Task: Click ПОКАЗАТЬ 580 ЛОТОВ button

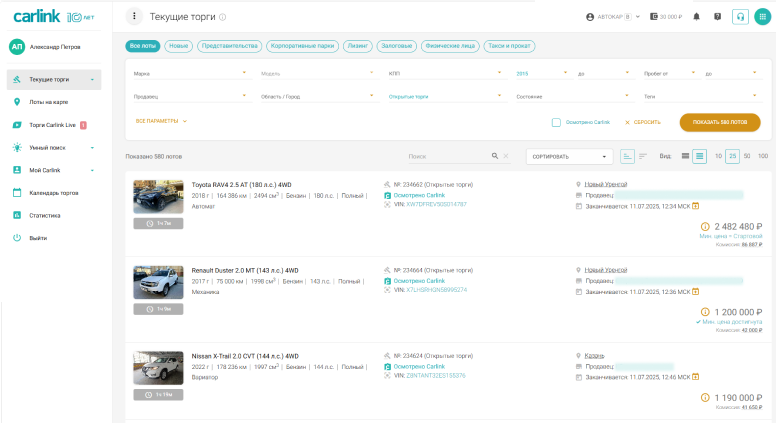Action: pyautogui.click(x=719, y=122)
